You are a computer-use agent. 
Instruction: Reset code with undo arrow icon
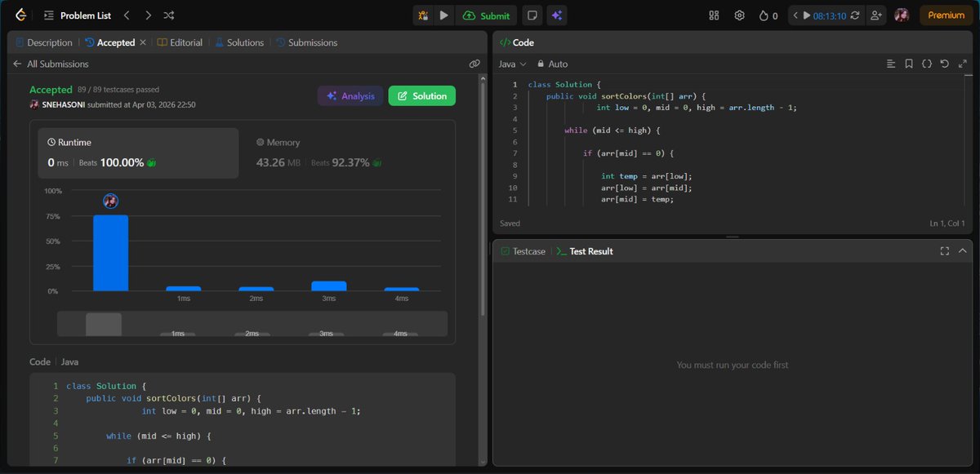[x=944, y=64]
